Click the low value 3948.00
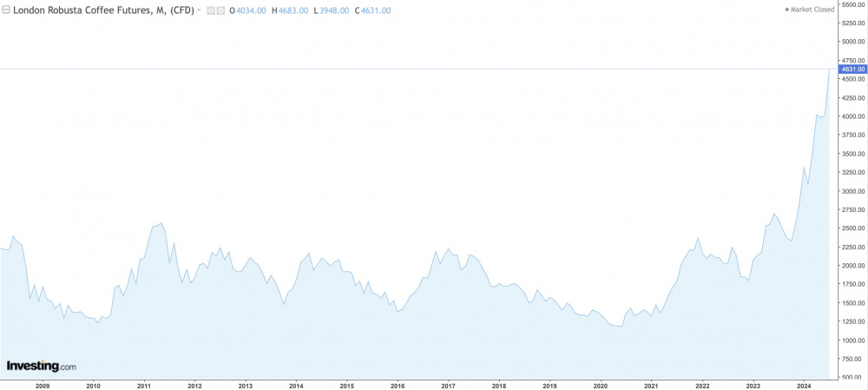 coord(334,10)
